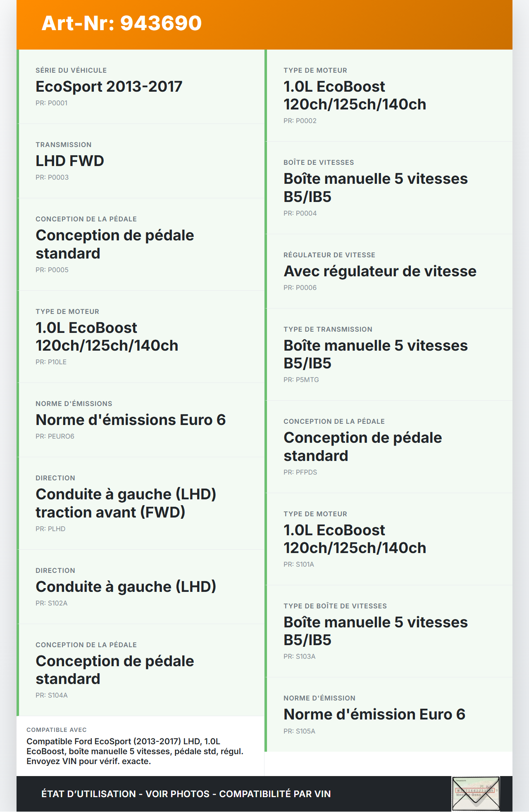Select pedal design card with PR P0005

141,245
